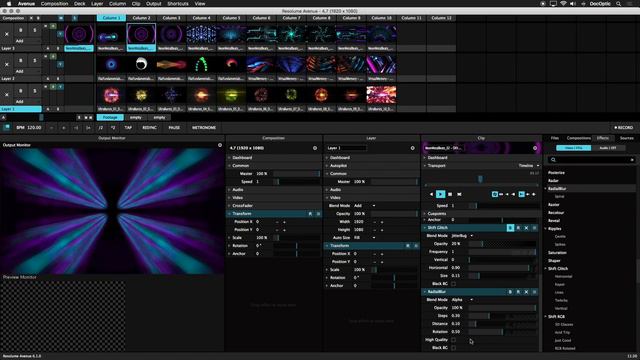
Task: Double the tempo with the *2 button
Action: click(113, 128)
